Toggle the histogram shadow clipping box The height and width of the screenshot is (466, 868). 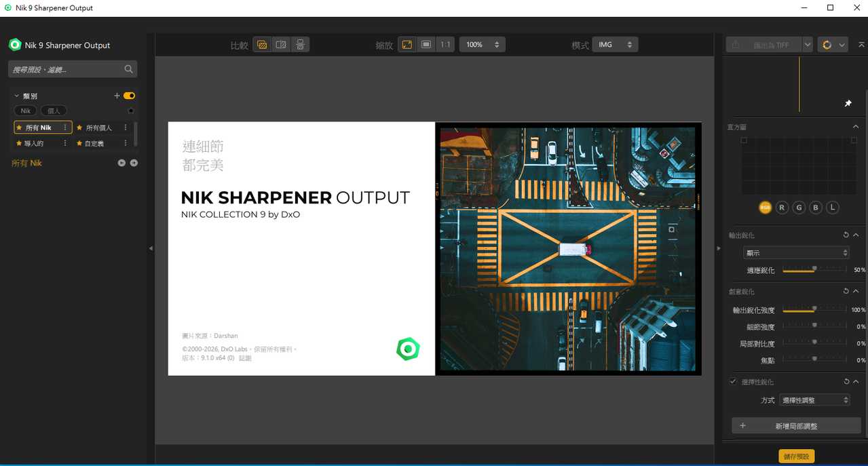tap(744, 140)
